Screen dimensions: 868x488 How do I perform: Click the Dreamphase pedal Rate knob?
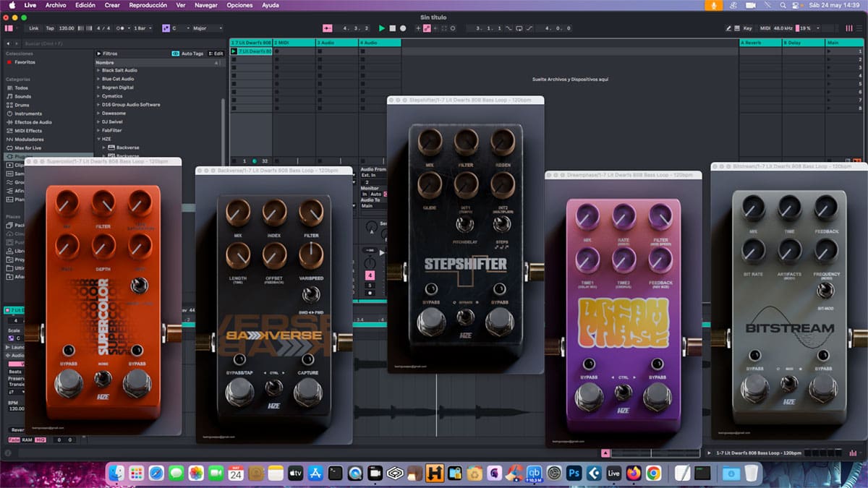click(624, 216)
